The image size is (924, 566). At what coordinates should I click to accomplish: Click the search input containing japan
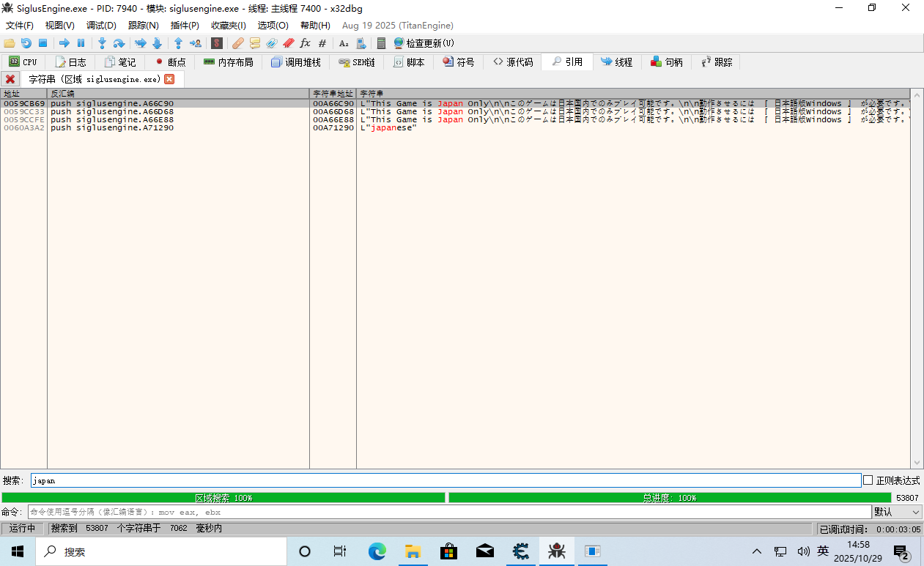tap(446, 480)
